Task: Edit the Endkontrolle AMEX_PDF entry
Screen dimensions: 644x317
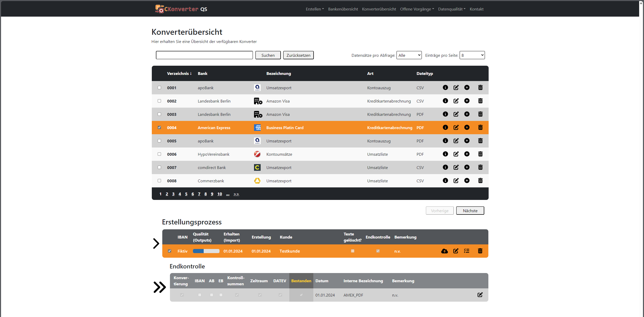Action: click(x=480, y=295)
